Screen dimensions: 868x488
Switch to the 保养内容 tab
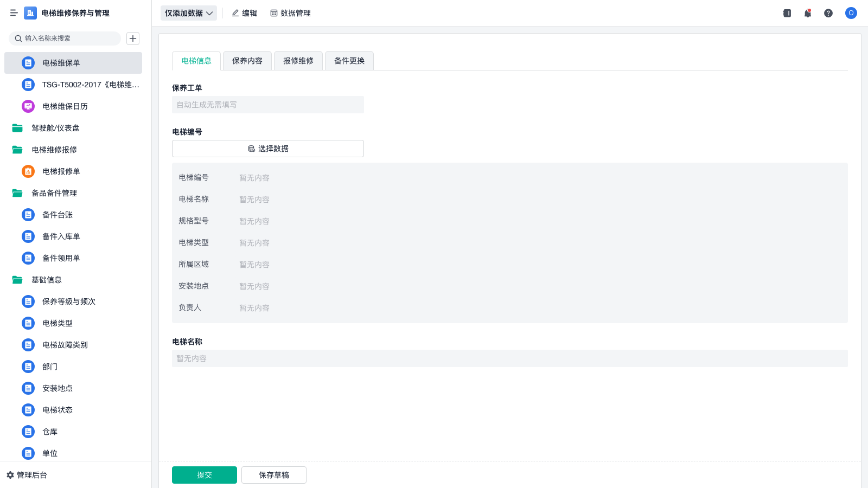coord(247,61)
